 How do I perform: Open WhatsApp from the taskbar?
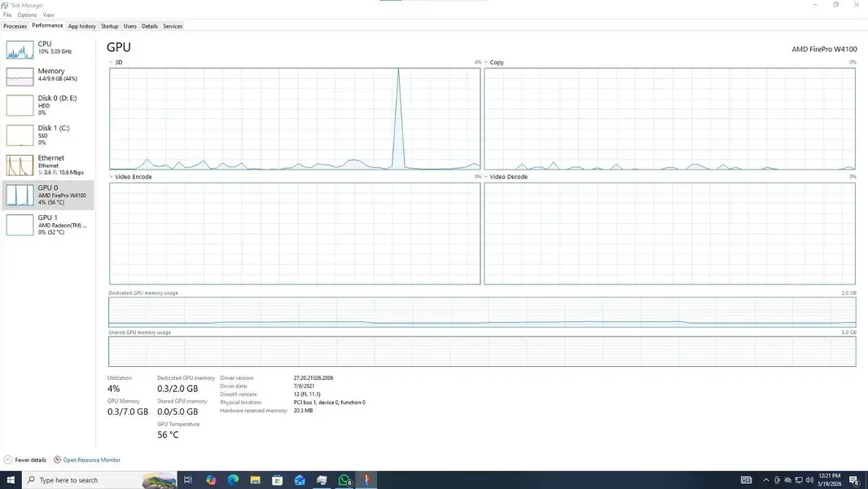(x=344, y=480)
